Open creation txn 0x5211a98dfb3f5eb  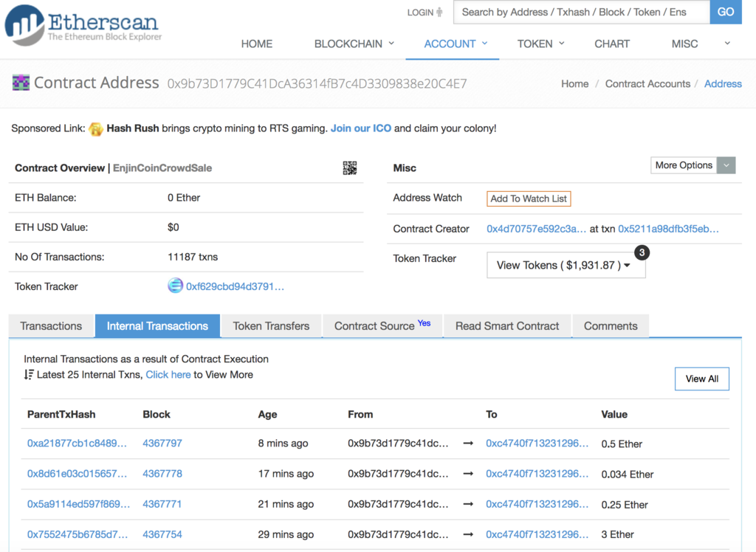click(668, 229)
